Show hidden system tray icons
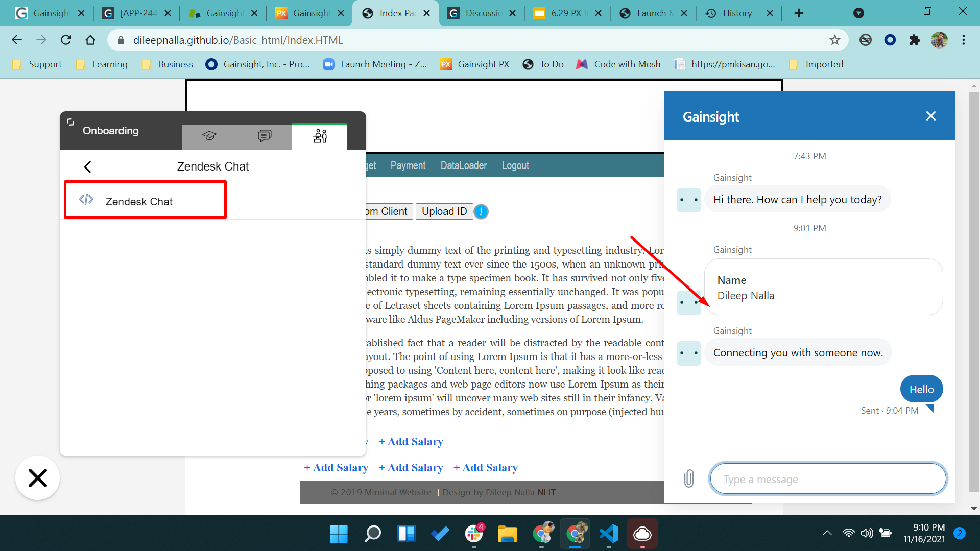980x551 pixels. pos(827,534)
